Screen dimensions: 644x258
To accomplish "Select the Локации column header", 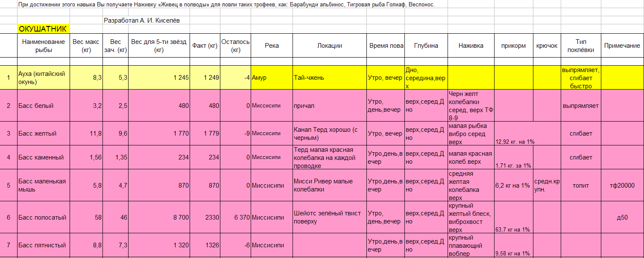I will pos(330,46).
